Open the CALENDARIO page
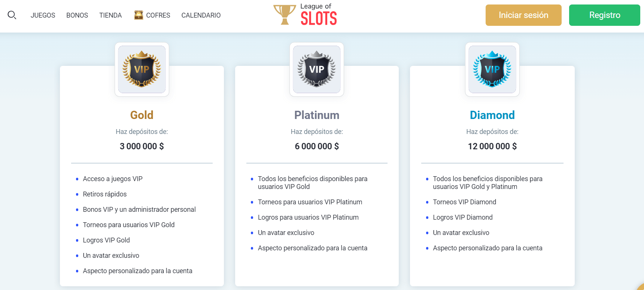Screen dimensions: 644x290 [x=201, y=15]
